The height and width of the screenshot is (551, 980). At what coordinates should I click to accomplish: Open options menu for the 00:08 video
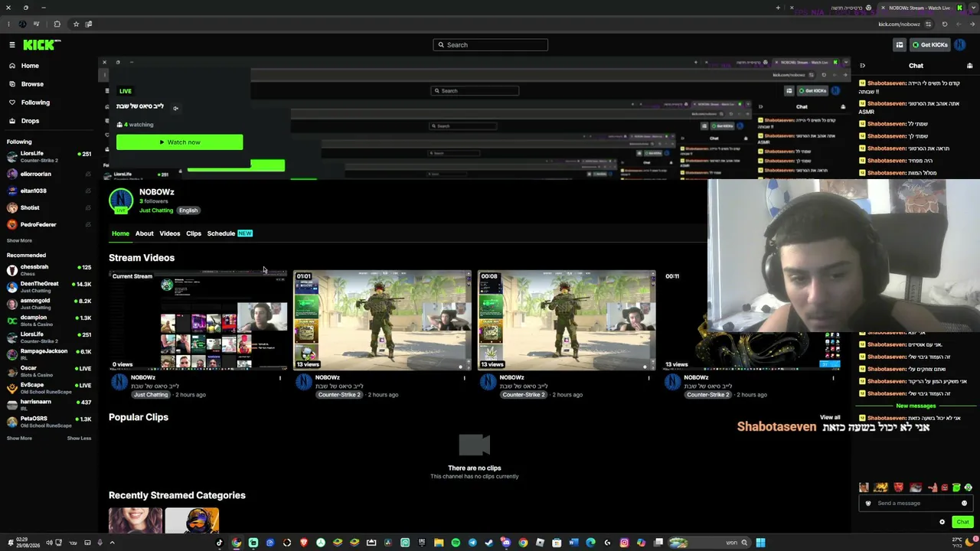coord(648,378)
